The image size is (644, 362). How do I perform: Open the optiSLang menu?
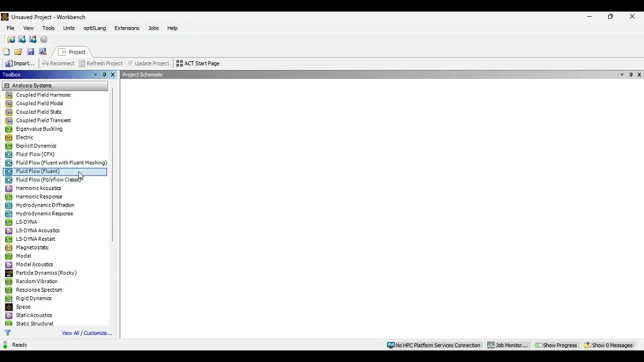point(95,28)
